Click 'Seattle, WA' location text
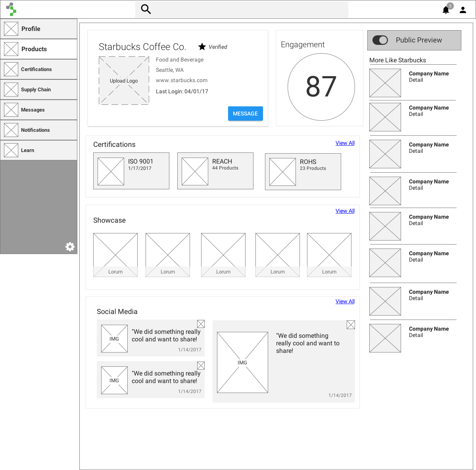476x470 pixels. (x=170, y=70)
